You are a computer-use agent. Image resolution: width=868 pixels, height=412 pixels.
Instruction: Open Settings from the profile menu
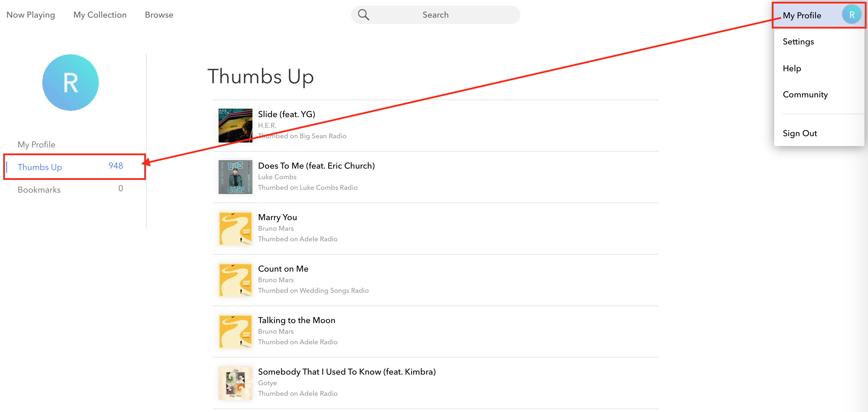798,41
